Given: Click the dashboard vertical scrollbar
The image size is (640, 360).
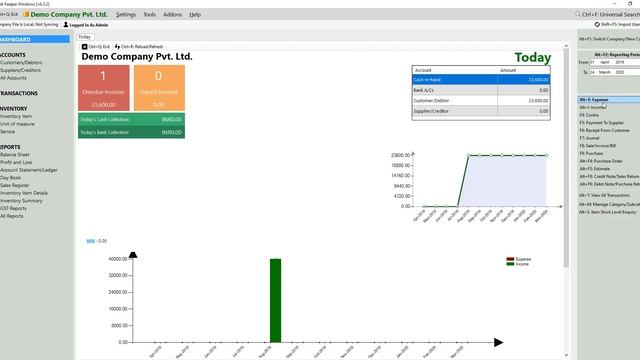Looking at the screenshot, I should tap(566, 159).
